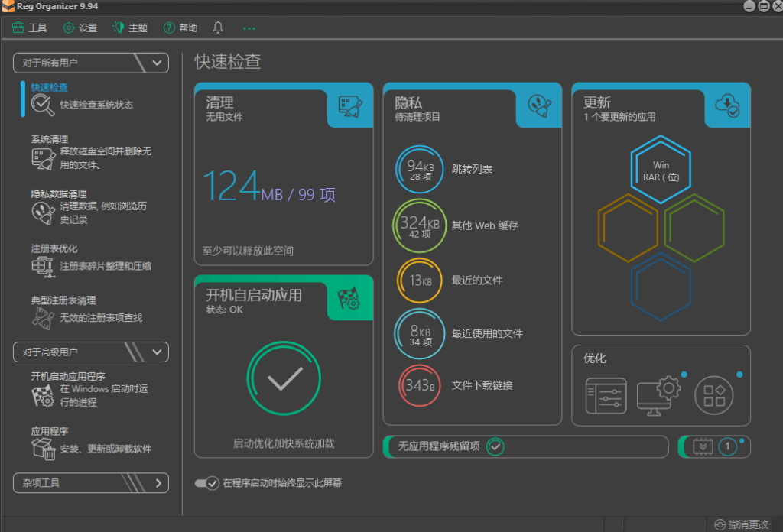This screenshot has height=532, width=783.
Task: Click the 124MB / 99 项 value
Action: coord(268,187)
